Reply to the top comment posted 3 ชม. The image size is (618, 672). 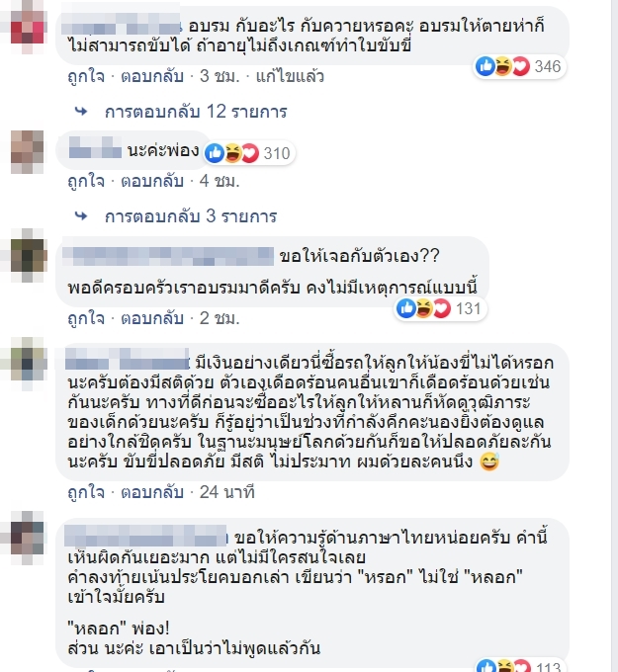coord(152,76)
